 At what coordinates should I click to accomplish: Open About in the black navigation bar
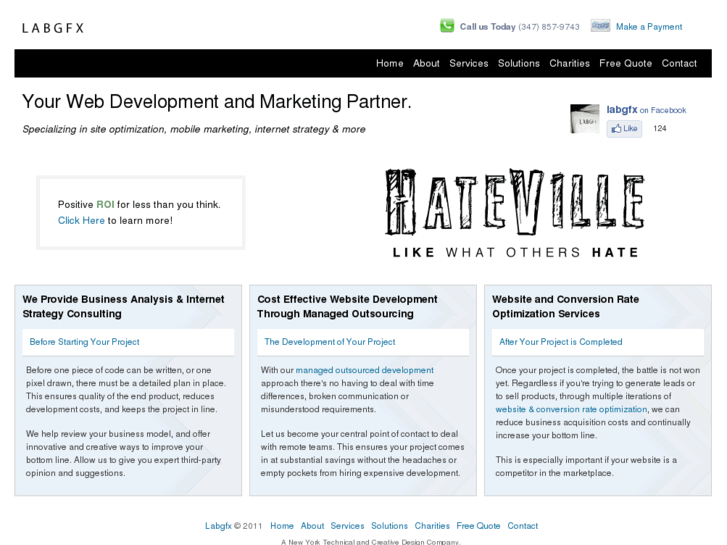pyautogui.click(x=426, y=64)
